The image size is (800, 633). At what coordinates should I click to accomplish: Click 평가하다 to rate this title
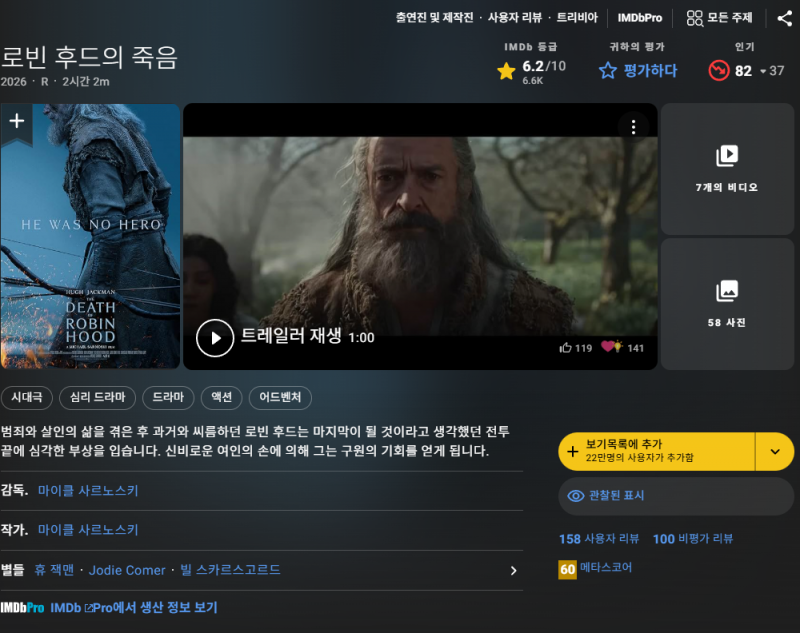coord(650,70)
